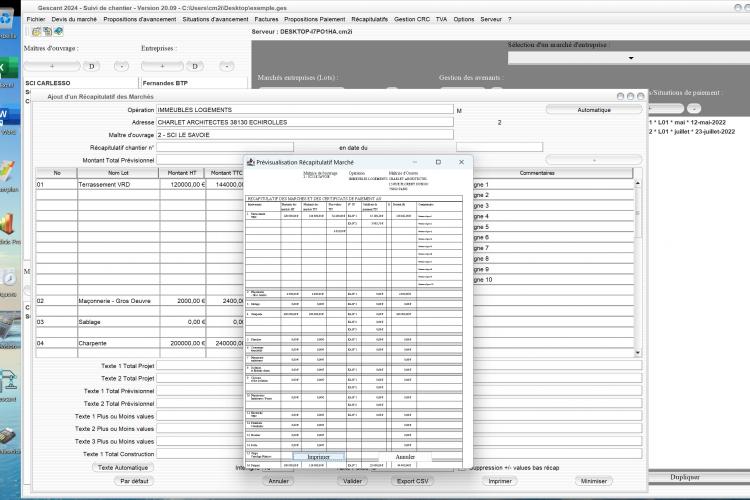Click the Export CSV button
Screen dimensions: 750x500
413,481
